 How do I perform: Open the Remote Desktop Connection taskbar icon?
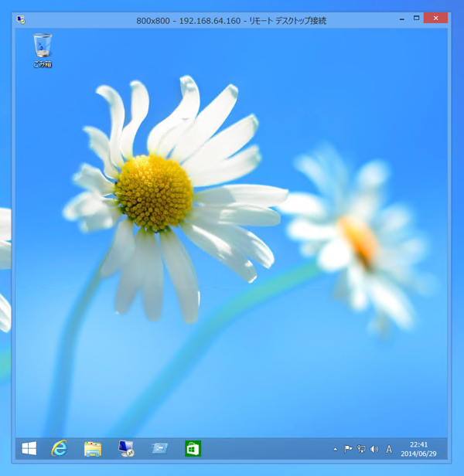pos(126,449)
